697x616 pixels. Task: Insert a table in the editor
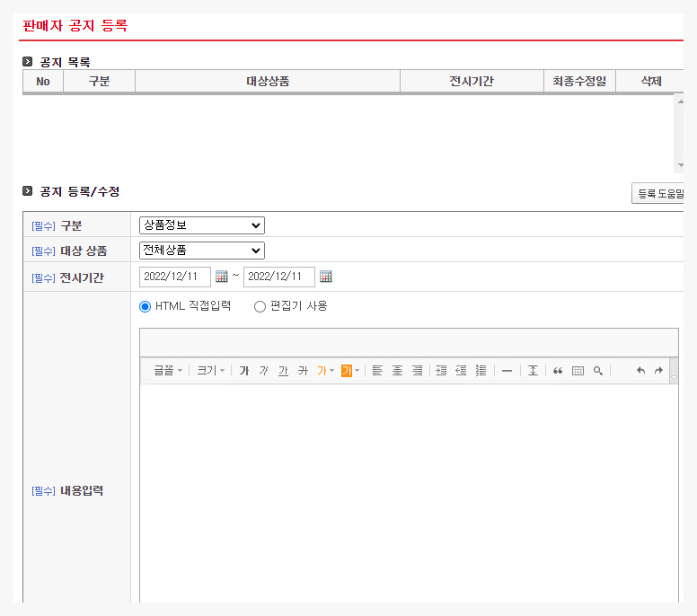click(578, 371)
